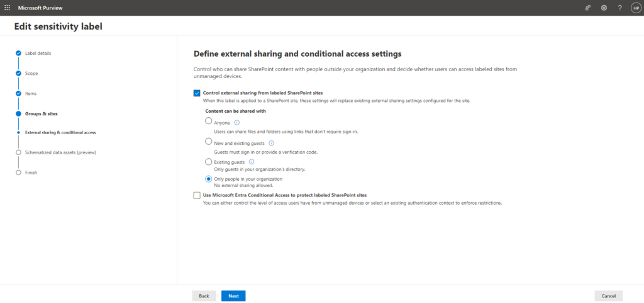Image resolution: width=644 pixels, height=303 pixels.
Task: Select New and existing guests option
Action: coord(209,142)
